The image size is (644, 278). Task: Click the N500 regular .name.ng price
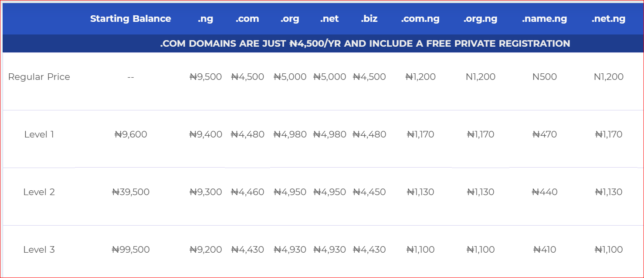[x=545, y=77]
